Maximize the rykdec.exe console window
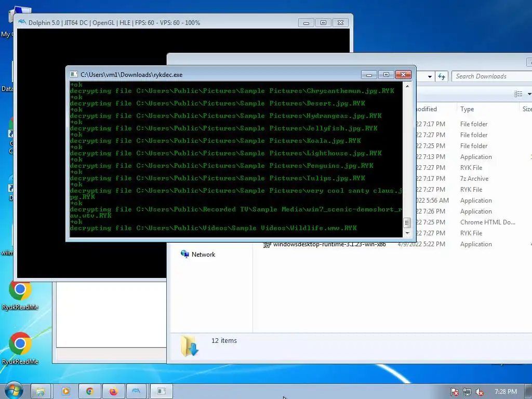Image resolution: width=532 pixels, height=399 pixels. pyautogui.click(x=386, y=75)
